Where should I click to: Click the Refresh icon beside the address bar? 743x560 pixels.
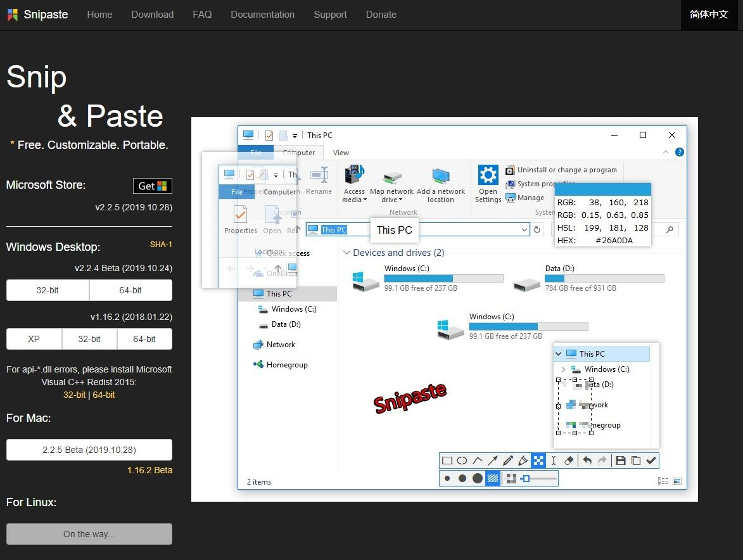tap(537, 230)
